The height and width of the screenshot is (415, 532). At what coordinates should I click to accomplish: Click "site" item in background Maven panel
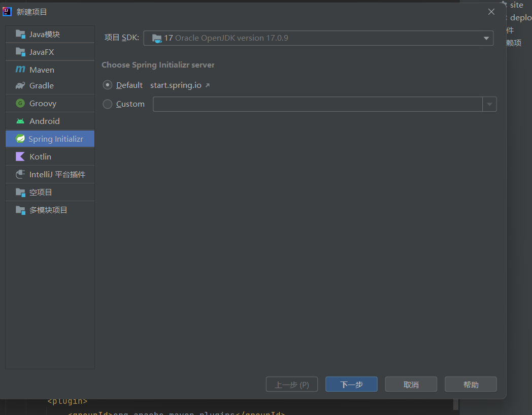(516, 5)
